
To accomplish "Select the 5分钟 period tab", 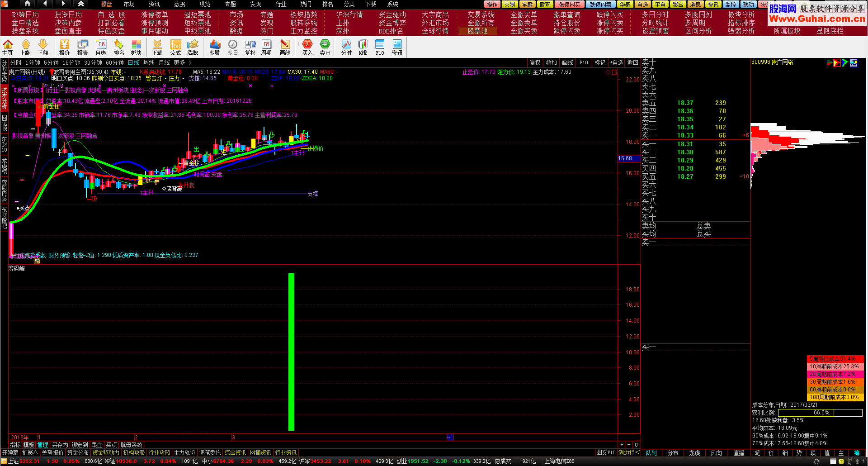I will click(x=51, y=63).
